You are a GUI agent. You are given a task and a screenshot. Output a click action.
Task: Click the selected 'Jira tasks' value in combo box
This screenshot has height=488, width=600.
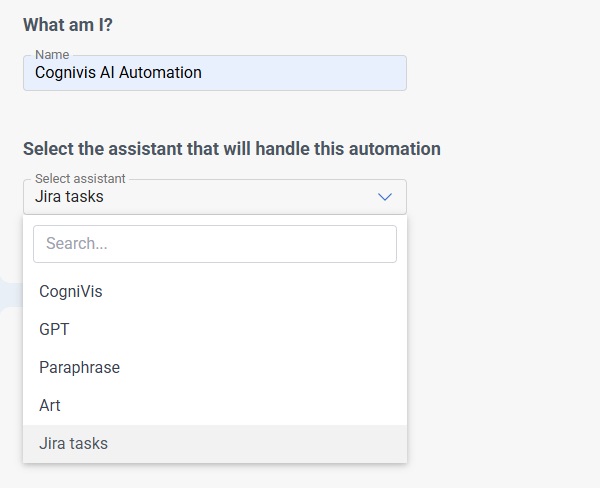[x=69, y=197]
